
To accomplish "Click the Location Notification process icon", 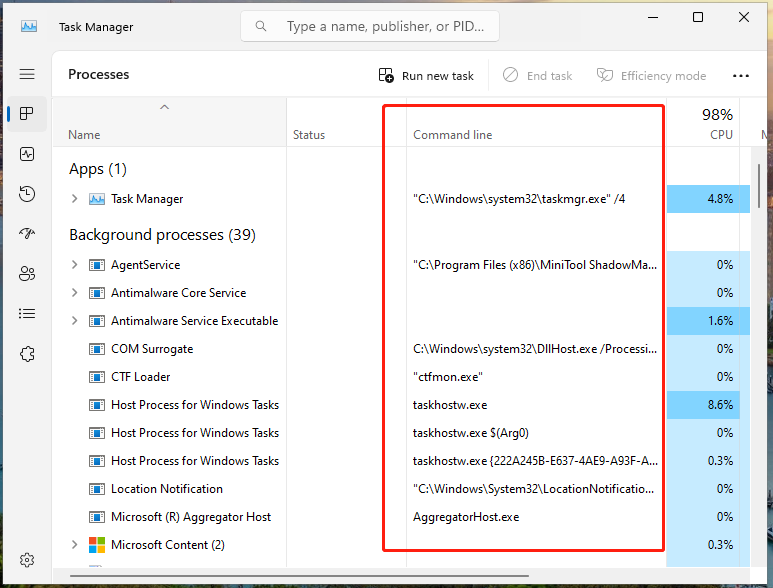I will 97,489.
